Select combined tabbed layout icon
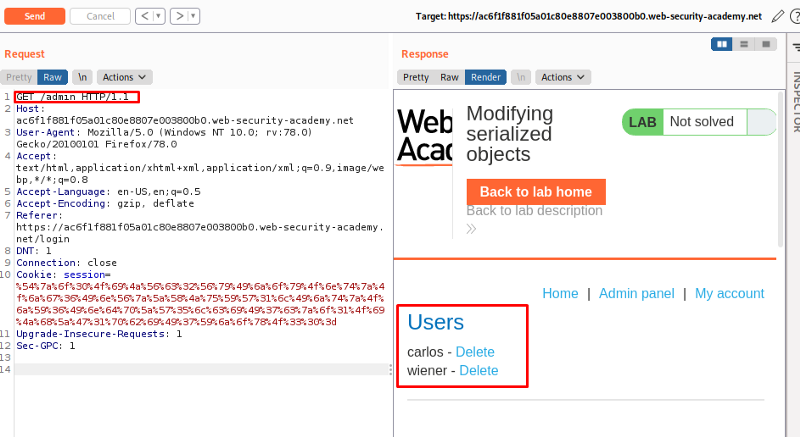 coord(766,44)
